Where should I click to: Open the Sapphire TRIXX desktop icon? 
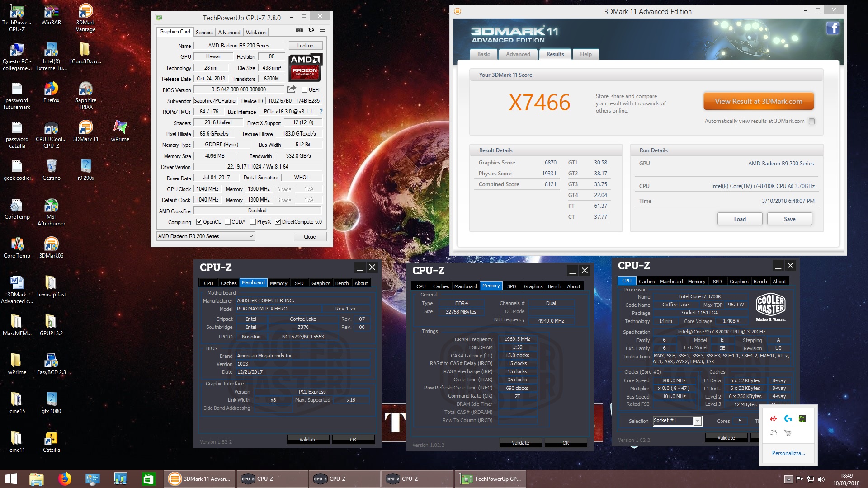85,96
